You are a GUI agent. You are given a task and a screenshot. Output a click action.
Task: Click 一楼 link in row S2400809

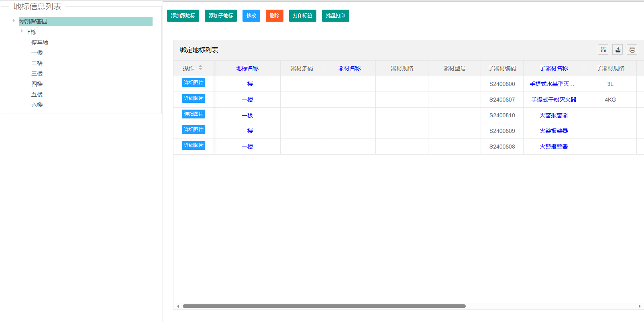coord(247,131)
